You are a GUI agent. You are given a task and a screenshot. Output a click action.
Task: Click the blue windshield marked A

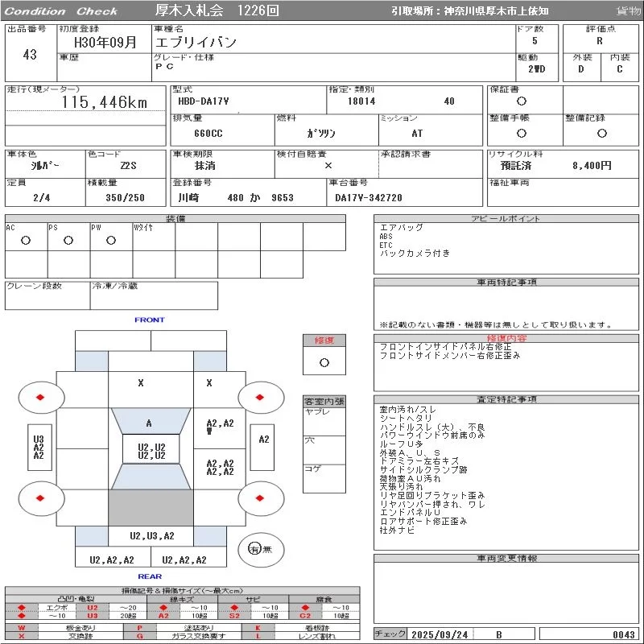point(151,423)
